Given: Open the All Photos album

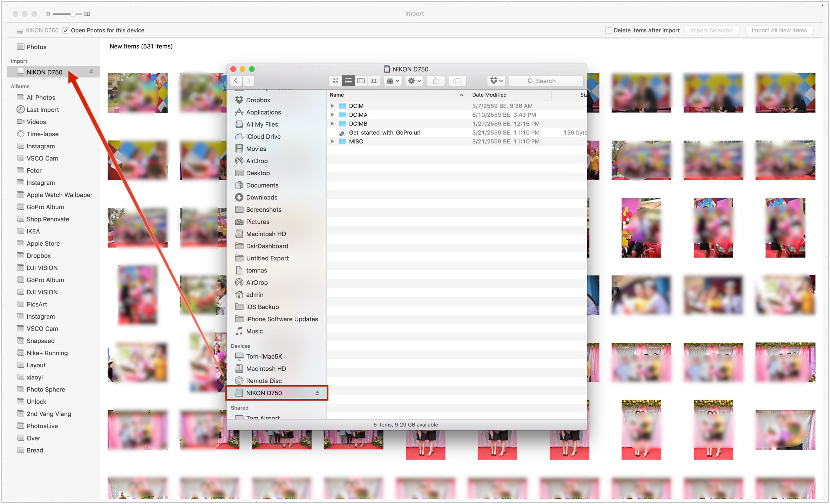Looking at the screenshot, I should [x=41, y=97].
